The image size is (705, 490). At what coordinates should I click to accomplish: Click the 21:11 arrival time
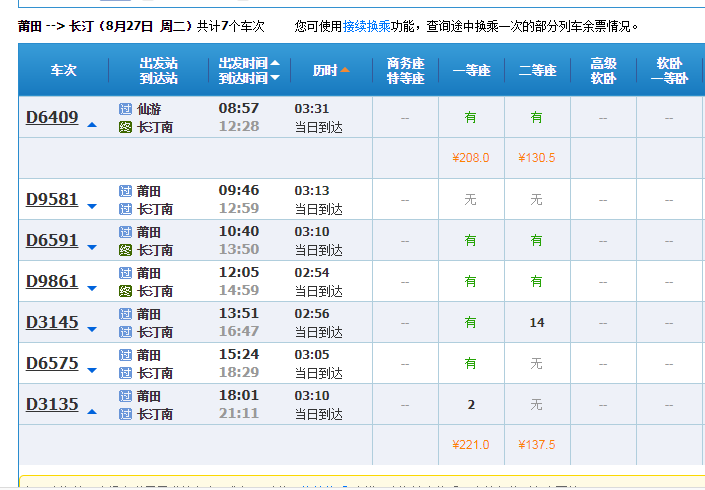(239, 413)
